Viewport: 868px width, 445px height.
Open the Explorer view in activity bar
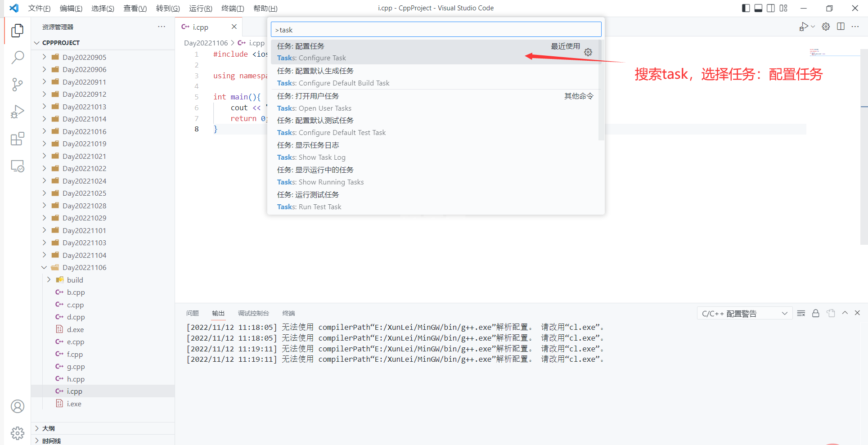(x=17, y=30)
